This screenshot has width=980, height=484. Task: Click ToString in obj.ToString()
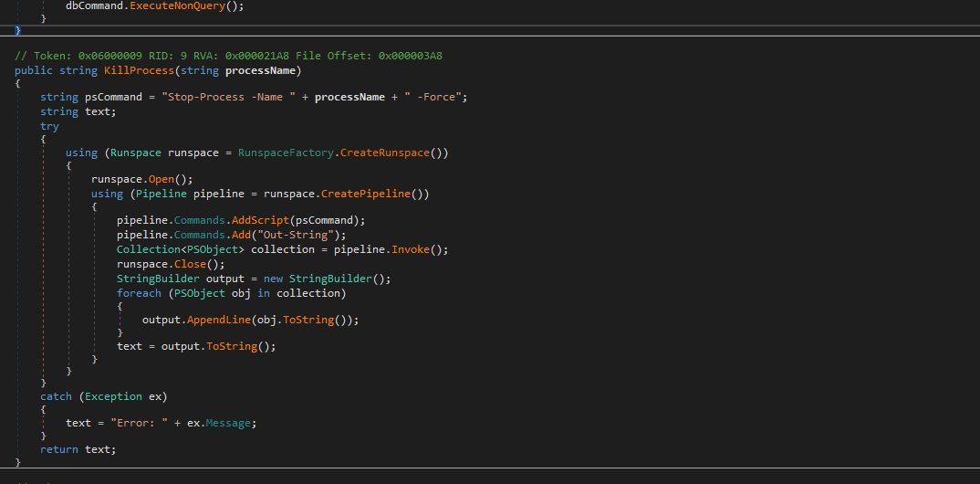308,320
